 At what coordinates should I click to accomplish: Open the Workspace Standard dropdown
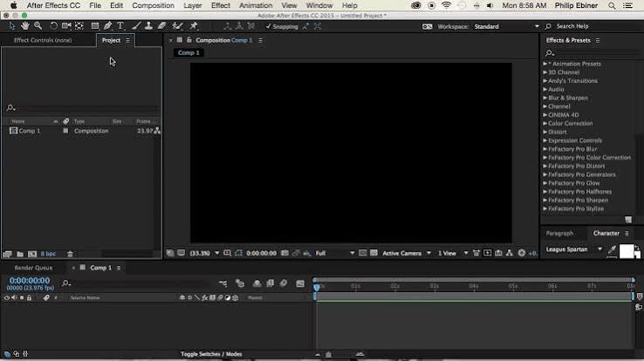pos(506,26)
